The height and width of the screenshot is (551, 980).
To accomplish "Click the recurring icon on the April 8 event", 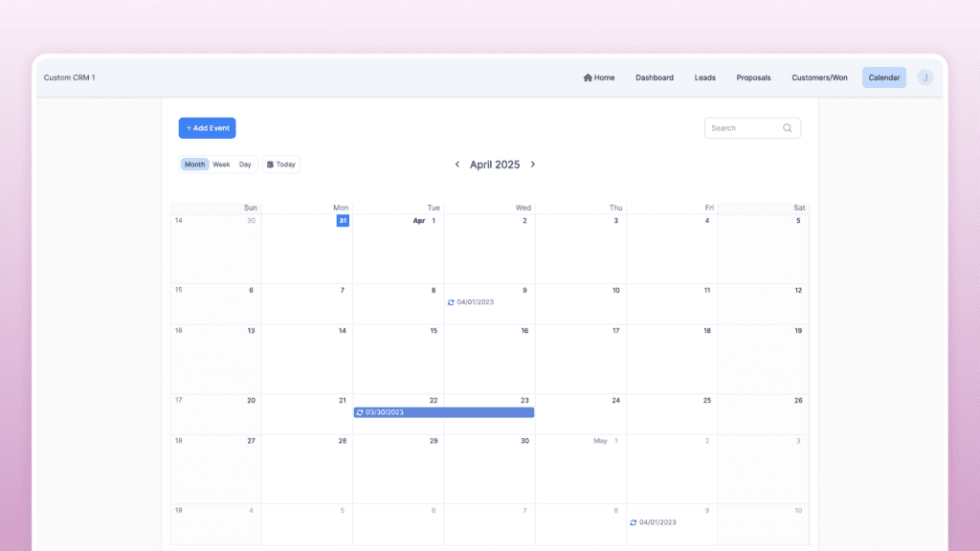I will pyautogui.click(x=452, y=302).
